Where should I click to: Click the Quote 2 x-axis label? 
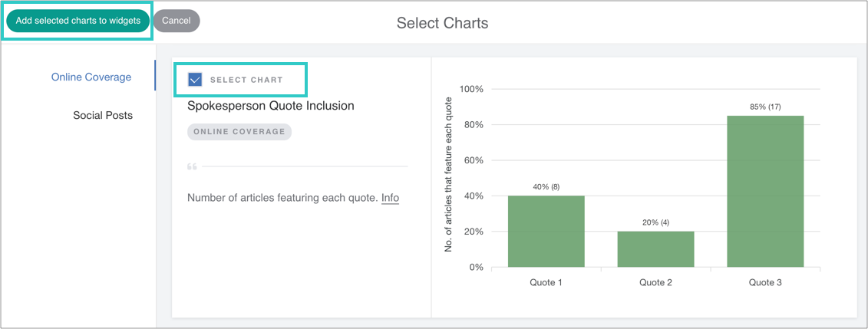655,282
